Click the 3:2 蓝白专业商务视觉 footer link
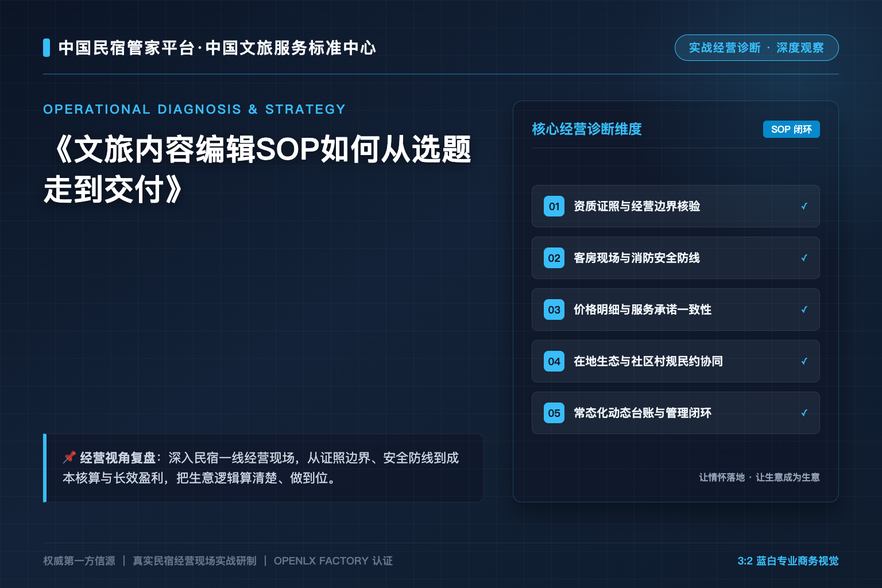The height and width of the screenshot is (588, 882). (788, 561)
